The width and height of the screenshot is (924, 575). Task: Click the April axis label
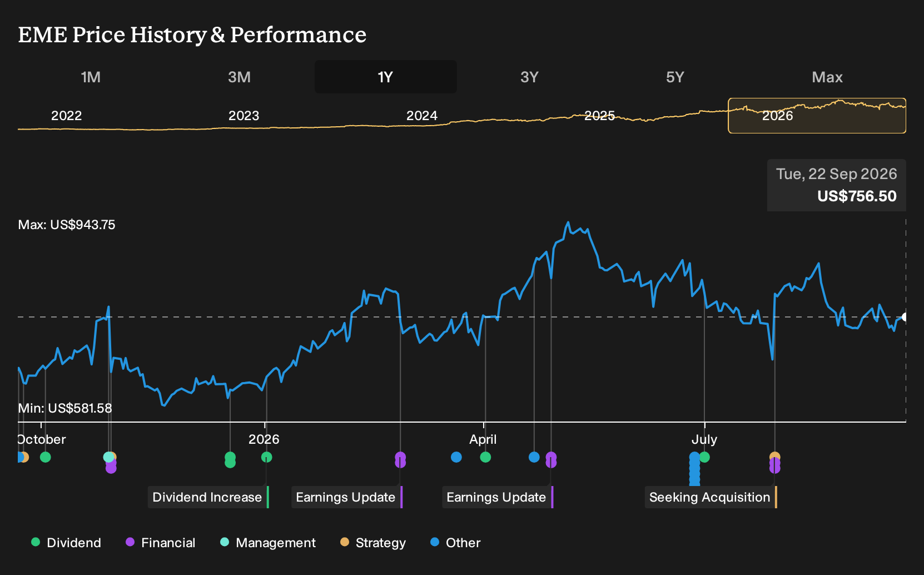pos(483,439)
